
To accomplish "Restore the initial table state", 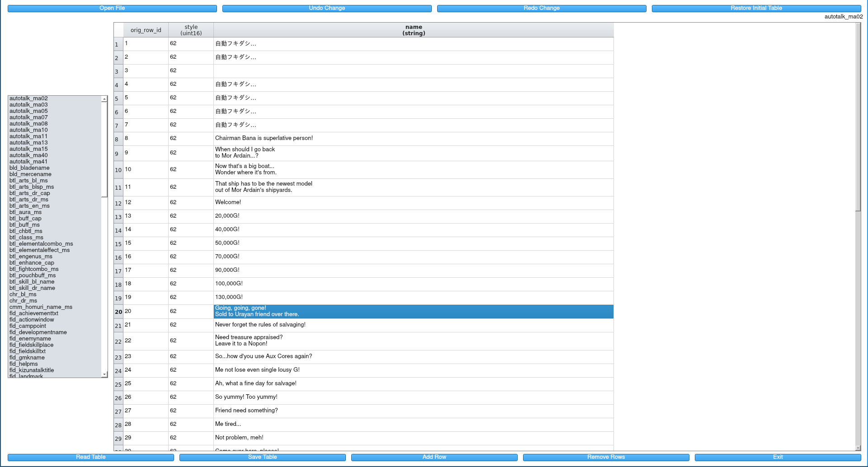I will 756,8.
